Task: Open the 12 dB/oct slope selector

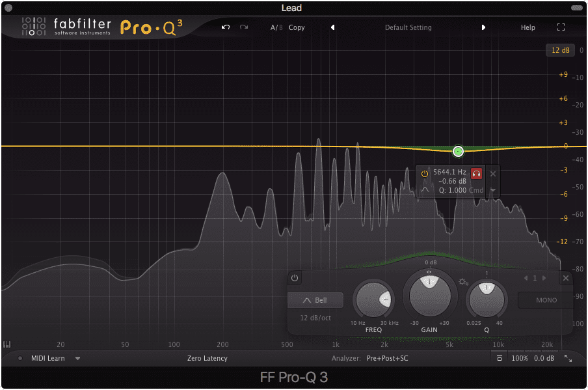Action: click(315, 318)
